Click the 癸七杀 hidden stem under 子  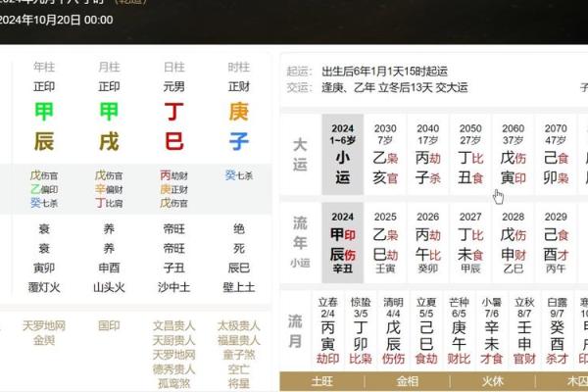239,175
